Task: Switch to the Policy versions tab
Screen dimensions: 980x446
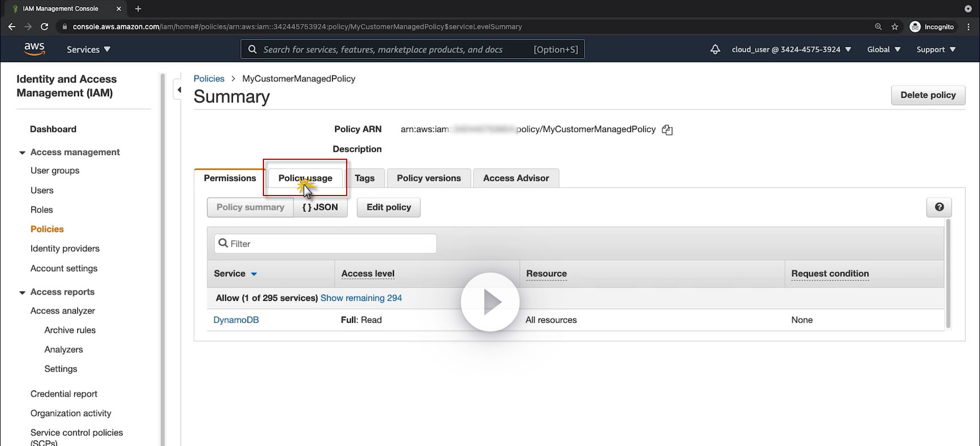Action: [x=429, y=178]
